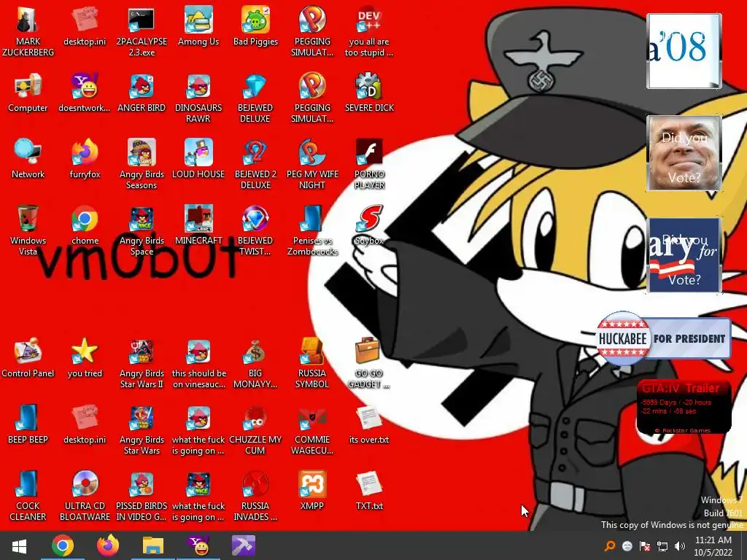Click the Rockstar Games link in gadget
Screen dimensions: 747x560
pyautogui.click(x=683, y=430)
